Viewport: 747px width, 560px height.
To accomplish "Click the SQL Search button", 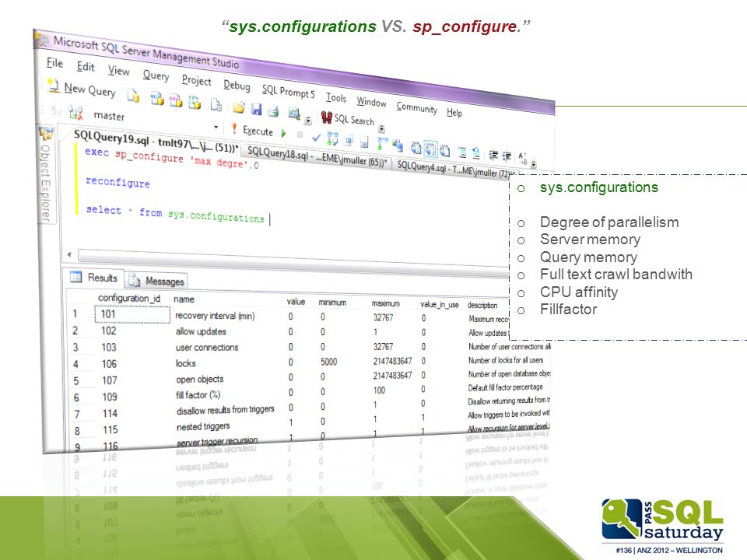I will pos(348,119).
